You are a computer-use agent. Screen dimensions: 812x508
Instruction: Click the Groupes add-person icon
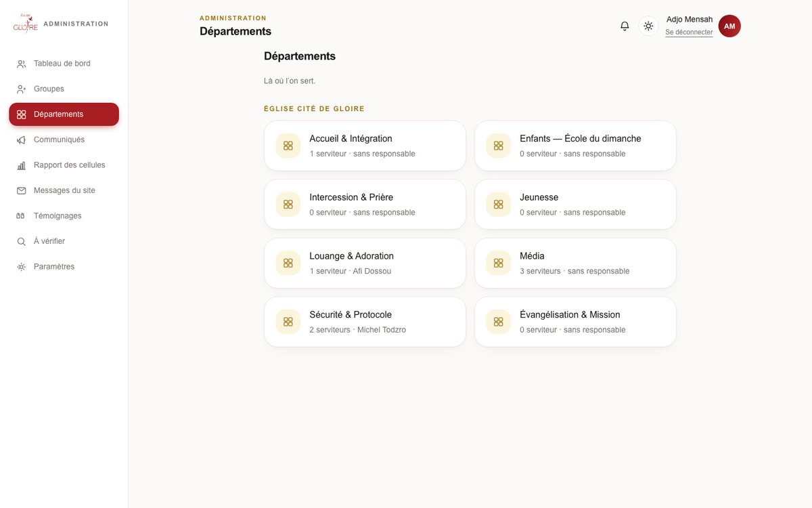(x=22, y=89)
